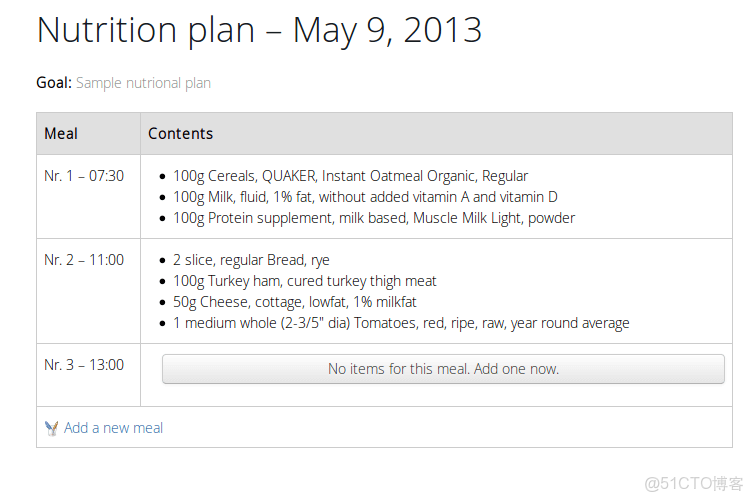Image resolution: width=754 pixels, height=502 pixels.
Task: Select the QUAKER Instant Oatmeal cereals item
Action: coord(350,176)
